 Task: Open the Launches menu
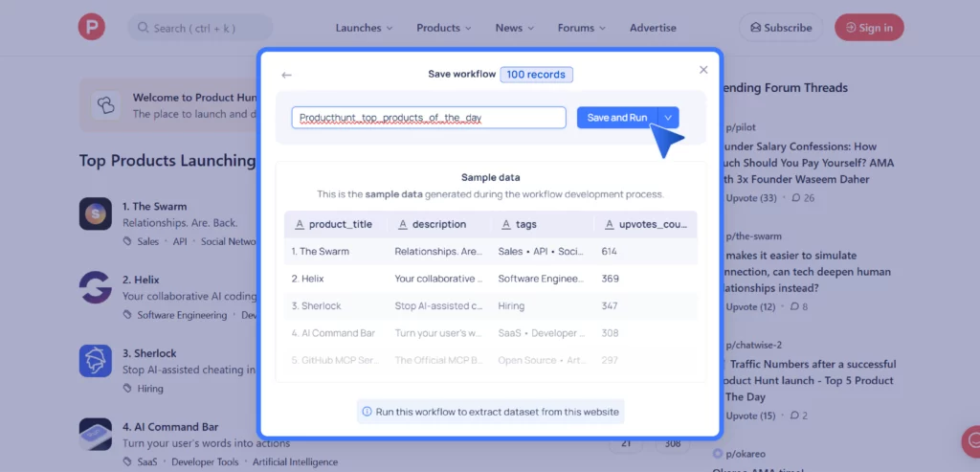coord(364,28)
